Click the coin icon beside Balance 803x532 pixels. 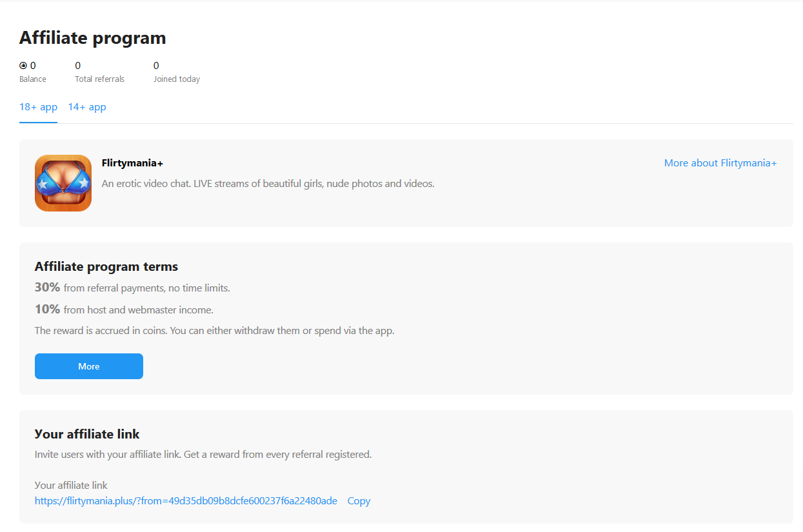point(23,65)
